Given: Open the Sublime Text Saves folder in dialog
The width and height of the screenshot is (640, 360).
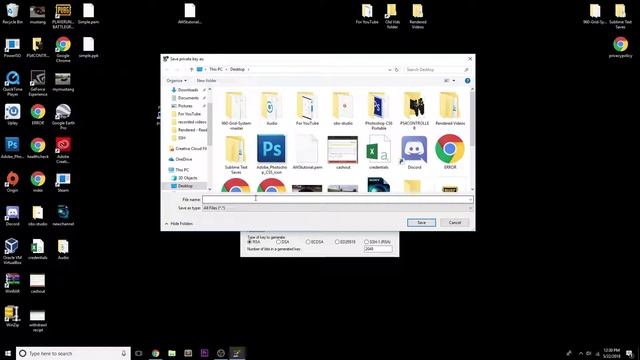Looking at the screenshot, I should click(236, 155).
